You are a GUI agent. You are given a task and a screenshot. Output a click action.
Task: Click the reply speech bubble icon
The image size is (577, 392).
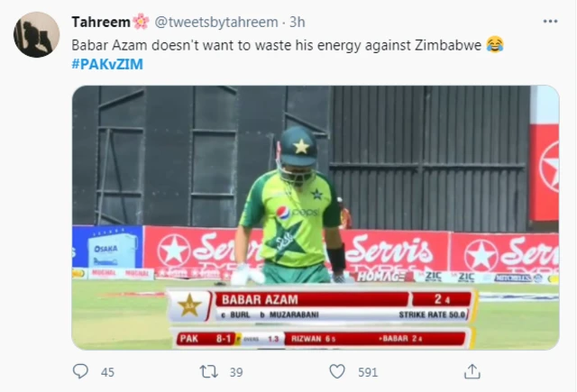80,371
